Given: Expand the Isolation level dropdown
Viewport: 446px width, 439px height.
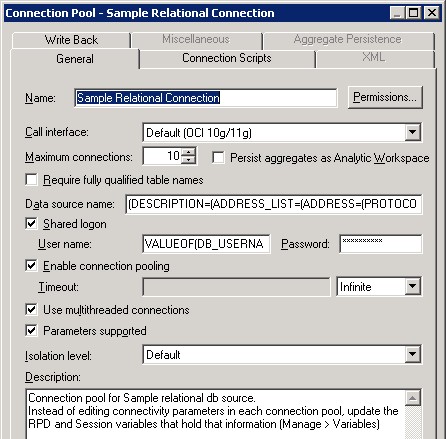Looking at the screenshot, I should coord(412,355).
